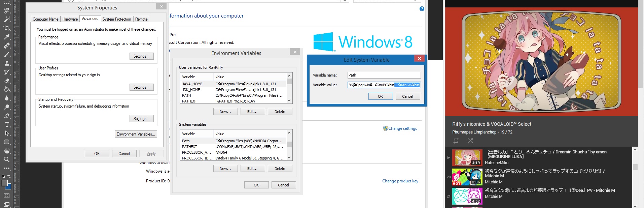Play the Dreamin Chuchu playlist video thumbnail
Screen dimensions: 644x208
point(467,157)
